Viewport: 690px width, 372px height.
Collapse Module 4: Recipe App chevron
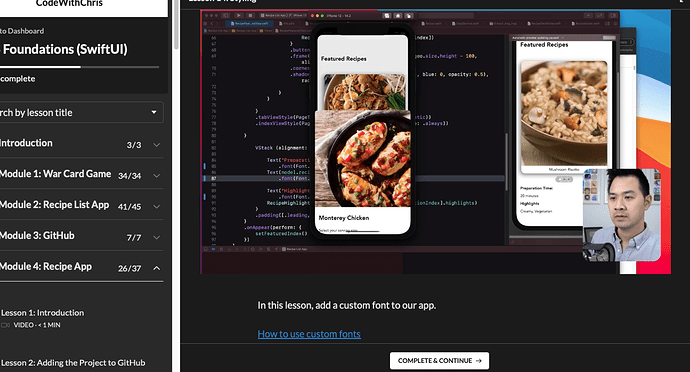pyautogui.click(x=157, y=268)
